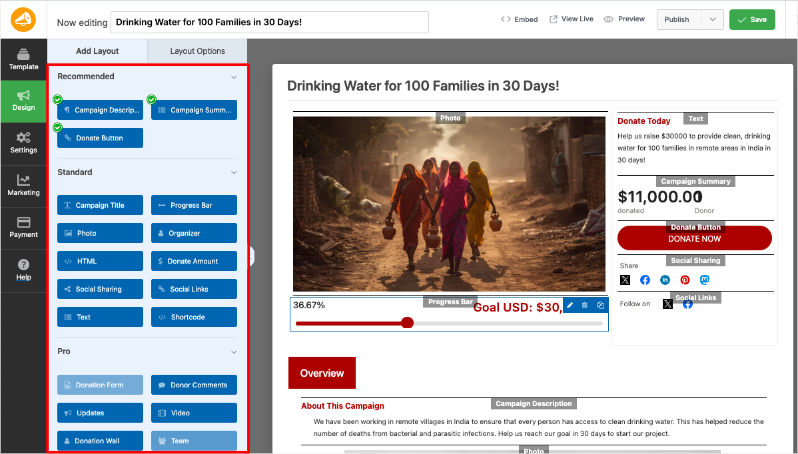Collapse the Pro section chevron
Viewport: 798px width, 454px height.
(x=234, y=352)
